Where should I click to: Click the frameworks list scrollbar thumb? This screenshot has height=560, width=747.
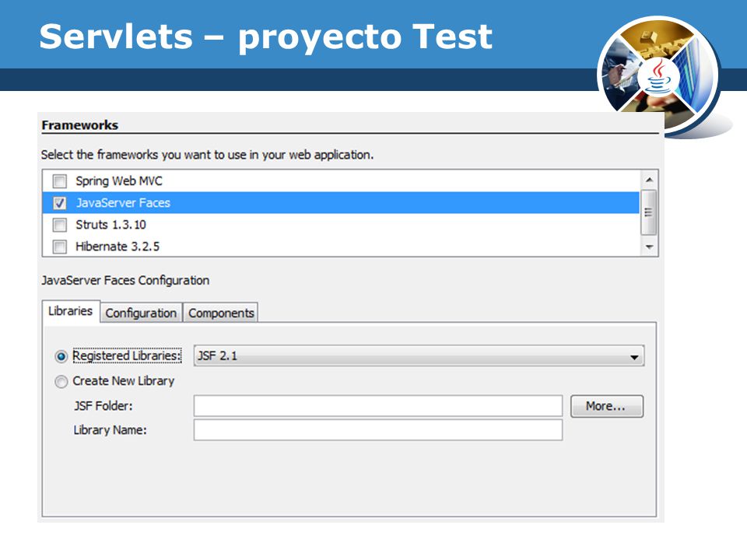(x=649, y=212)
